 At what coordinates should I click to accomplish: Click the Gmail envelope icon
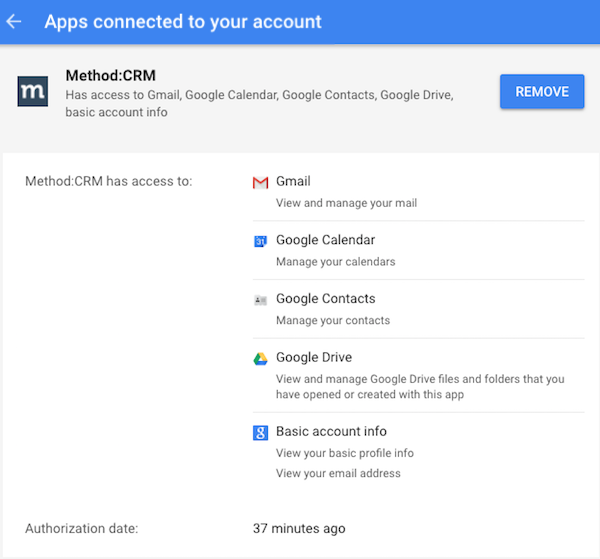(260, 183)
